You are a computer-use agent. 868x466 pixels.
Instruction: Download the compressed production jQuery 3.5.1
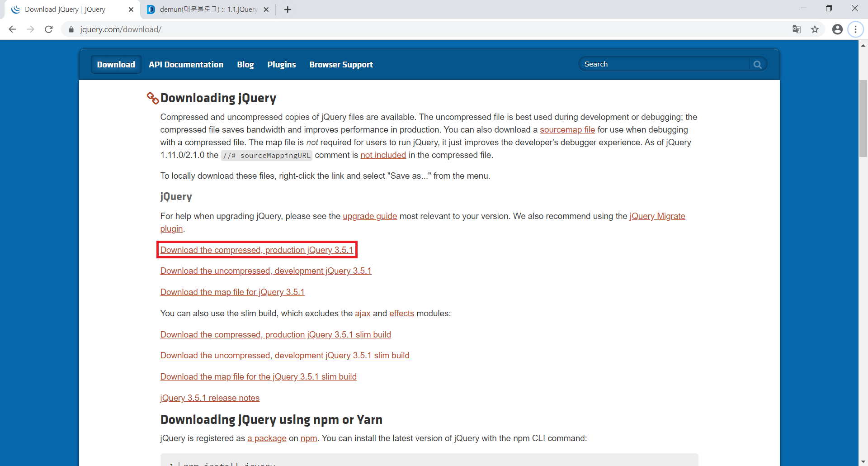[257, 250]
